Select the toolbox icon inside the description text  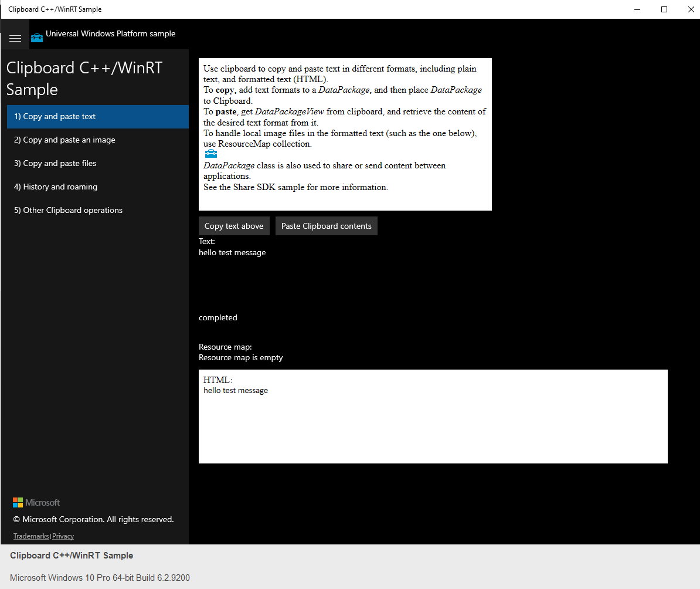pos(210,153)
